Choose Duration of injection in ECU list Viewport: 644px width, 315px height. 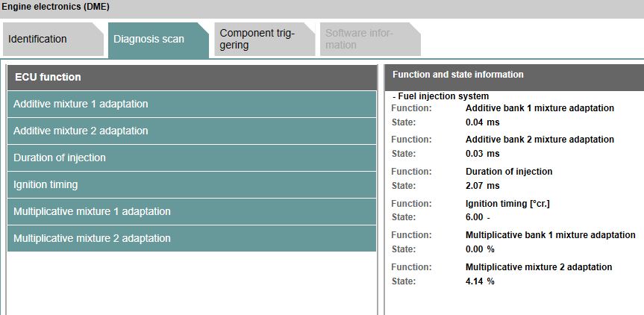pos(192,157)
